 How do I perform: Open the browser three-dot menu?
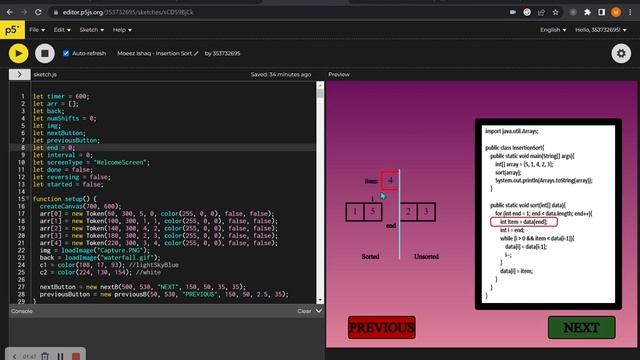pyautogui.click(x=630, y=12)
